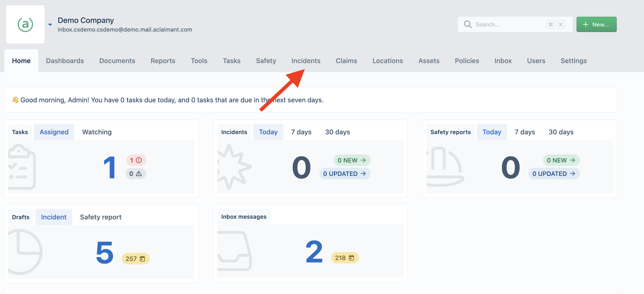This screenshot has width=644, height=294.
Task: Open the Assets tab
Action: (x=429, y=61)
